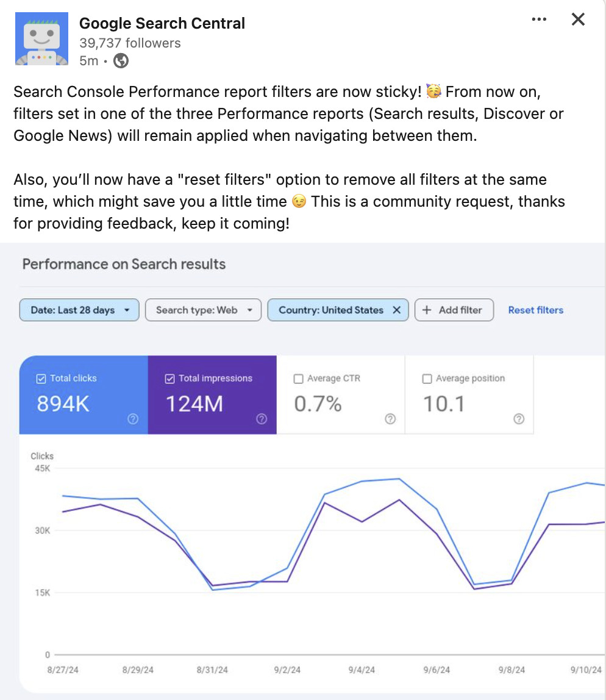The height and width of the screenshot is (700, 606).
Task: Click the globe public visibility icon
Action: (x=120, y=60)
